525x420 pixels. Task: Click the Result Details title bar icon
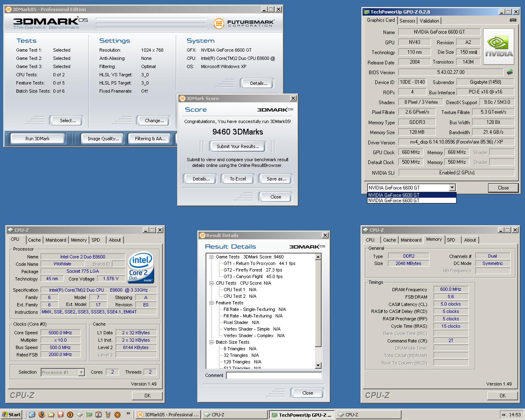tap(202, 235)
